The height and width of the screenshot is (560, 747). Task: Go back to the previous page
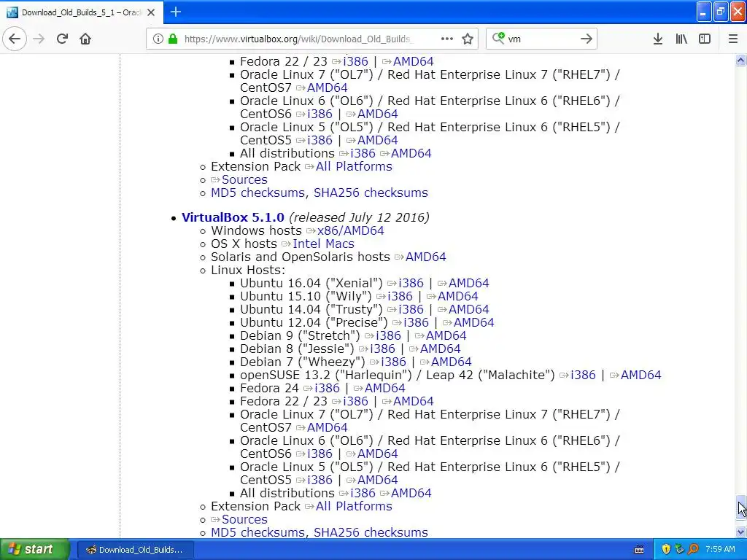pos(15,39)
